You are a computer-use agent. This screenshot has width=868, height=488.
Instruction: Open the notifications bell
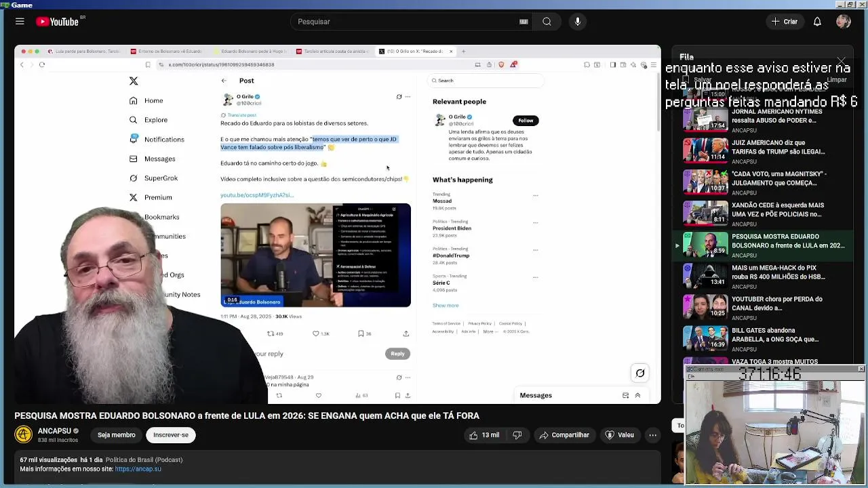pyautogui.click(x=817, y=22)
